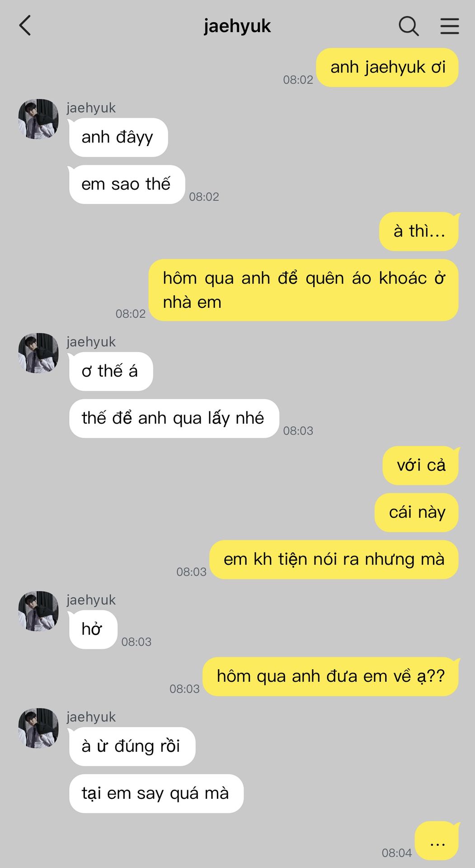Viewport: 475px width, 868px height.
Task: Open jaehyuk's avatar beside "hở"
Action: pyautogui.click(x=38, y=611)
